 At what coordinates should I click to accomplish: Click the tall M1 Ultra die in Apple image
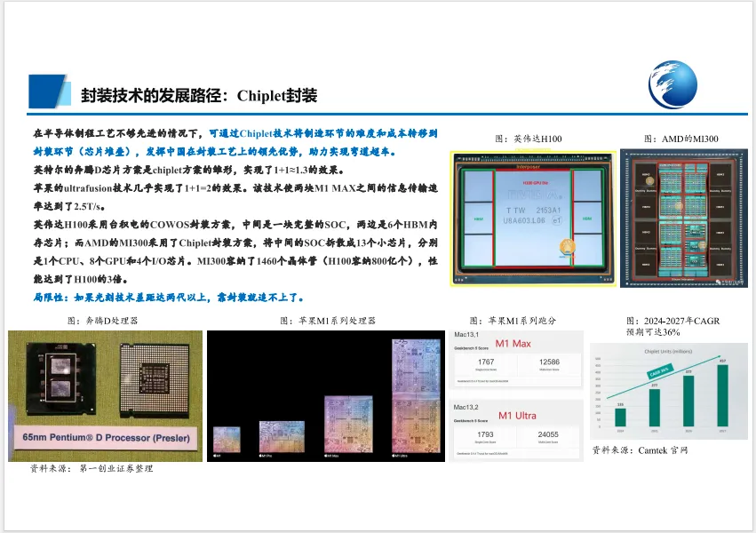point(417,394)
